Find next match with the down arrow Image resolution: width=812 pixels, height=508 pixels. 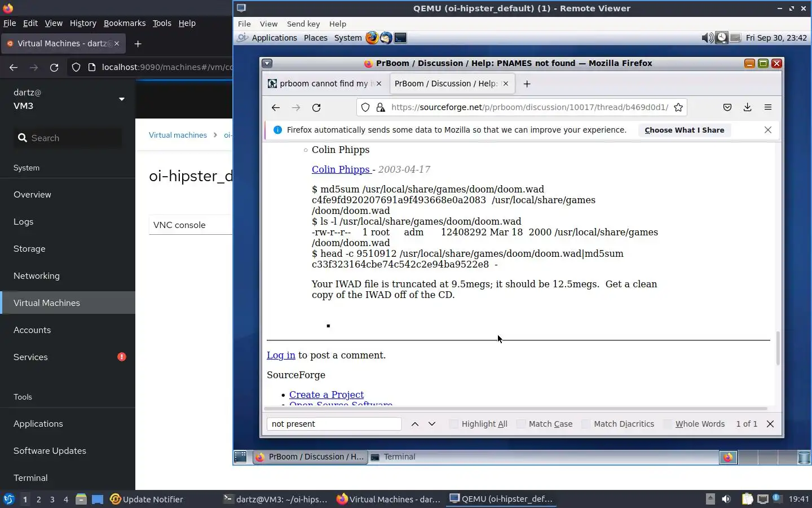[432, 424]
